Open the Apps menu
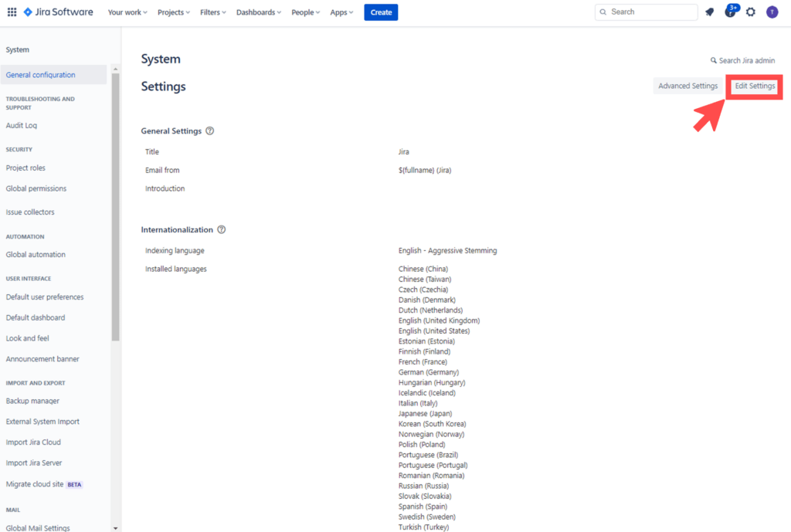The width and height of the screenshot is (791, 532). [341, 12]
